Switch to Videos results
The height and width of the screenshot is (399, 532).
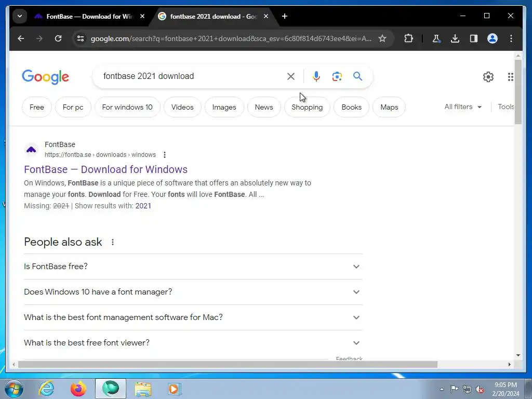click(182, 107)
